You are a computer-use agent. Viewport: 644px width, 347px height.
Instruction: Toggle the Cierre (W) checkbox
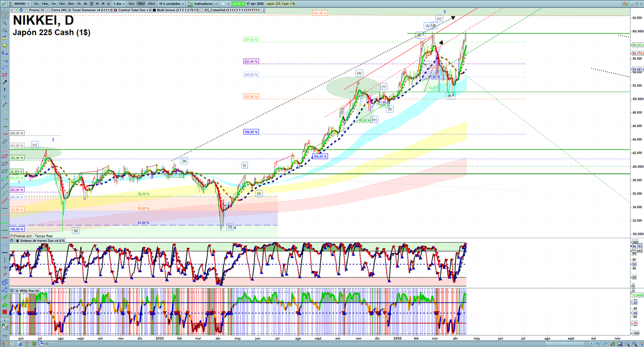pos(48,10)
